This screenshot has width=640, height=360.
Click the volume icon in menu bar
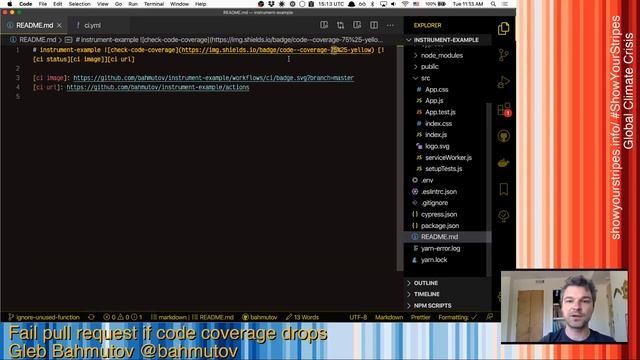pos(393,4)
